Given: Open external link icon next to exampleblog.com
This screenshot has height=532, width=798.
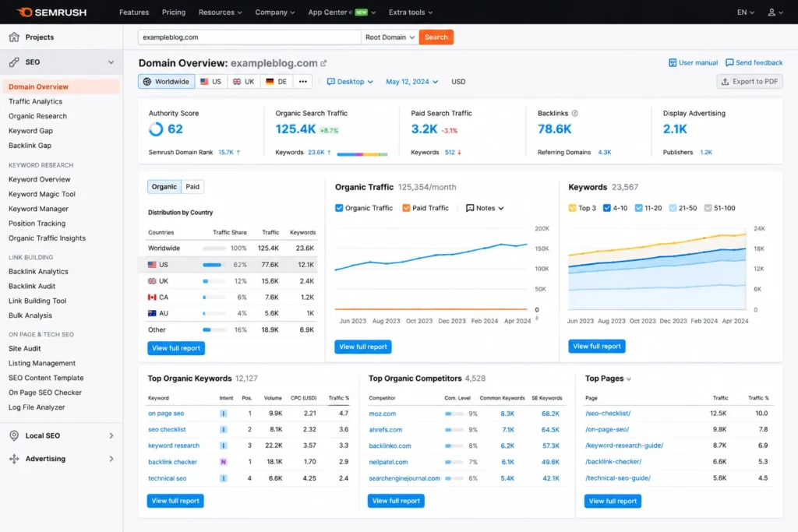Looking at the screenshot, I should tap(323, 63).
